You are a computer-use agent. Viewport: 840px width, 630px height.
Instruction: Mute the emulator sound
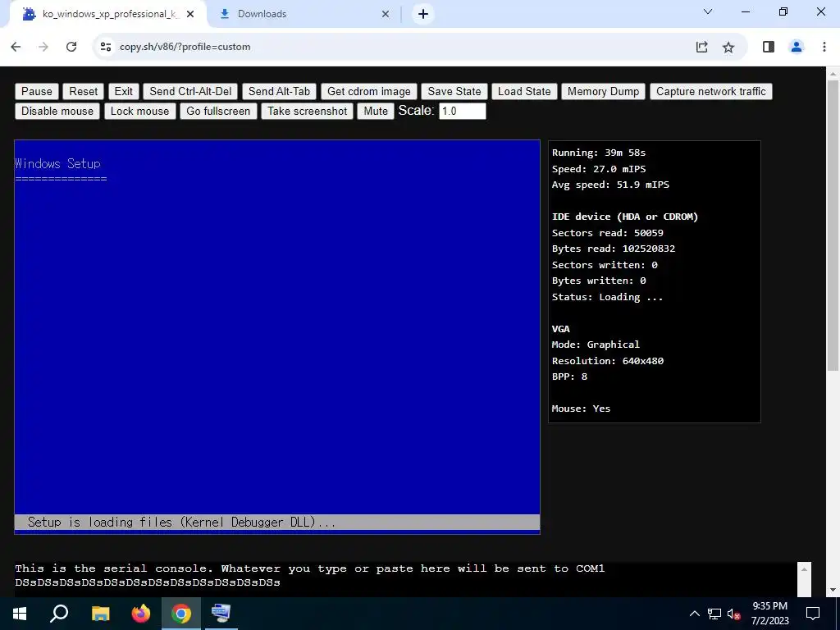pos(376,111)
